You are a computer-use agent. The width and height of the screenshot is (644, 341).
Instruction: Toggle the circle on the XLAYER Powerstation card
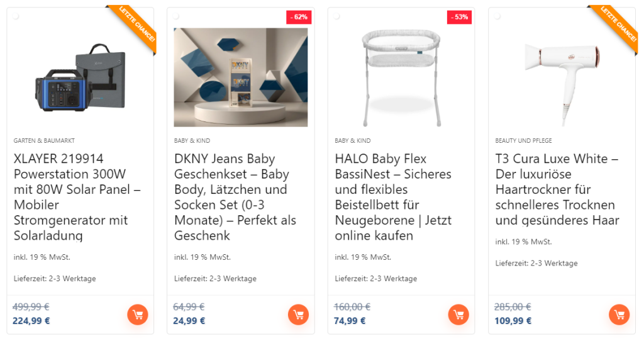16,16
